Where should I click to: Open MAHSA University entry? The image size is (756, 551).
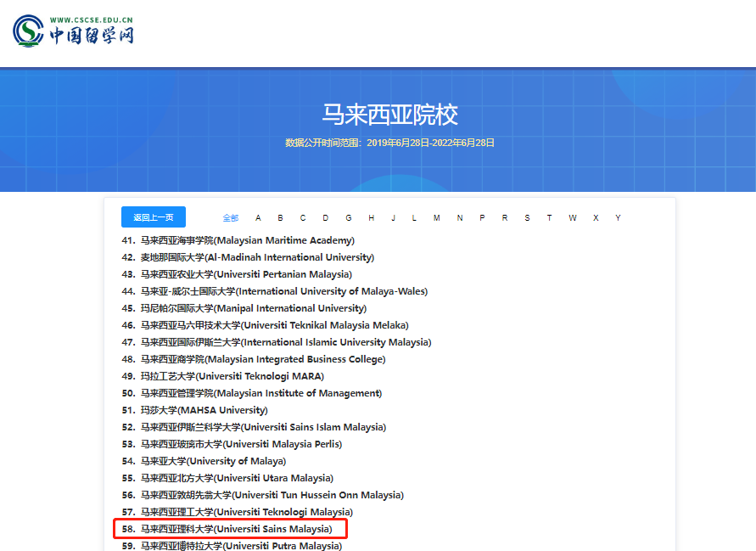tap(195, 410)
